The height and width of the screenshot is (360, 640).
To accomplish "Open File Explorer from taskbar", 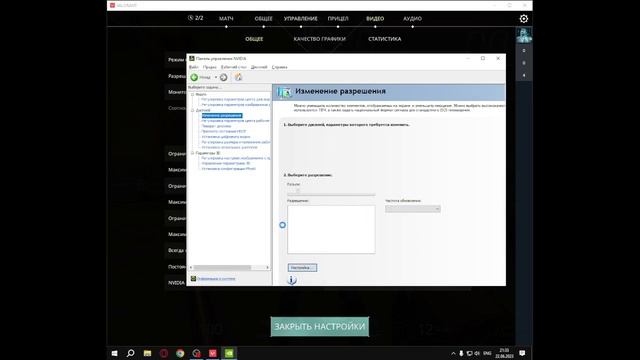I will [x=147, y=353].
